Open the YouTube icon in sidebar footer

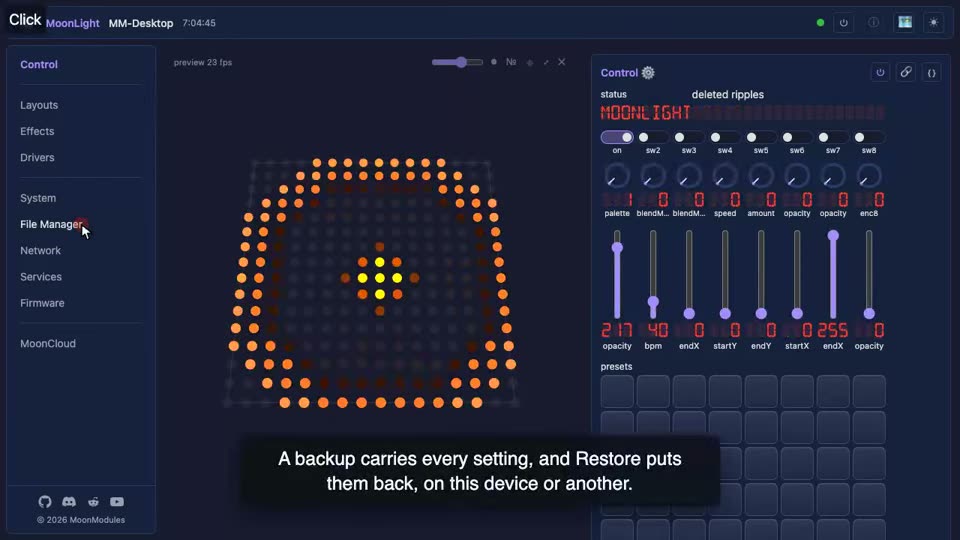(117, 502)
